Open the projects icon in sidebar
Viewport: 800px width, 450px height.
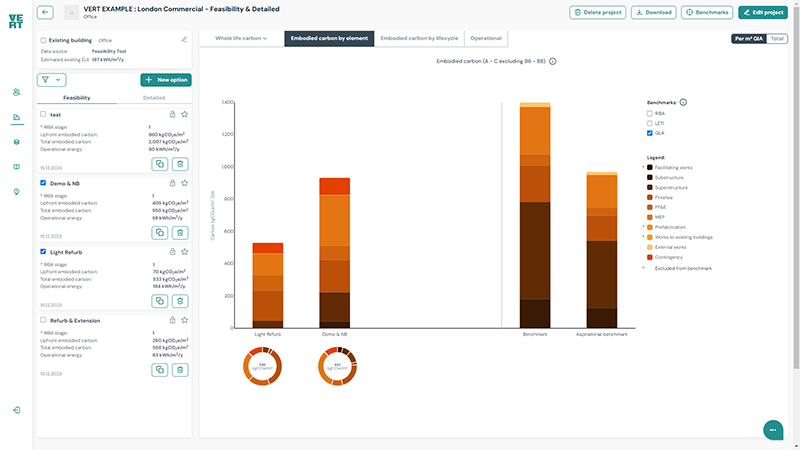click(17, 117)
